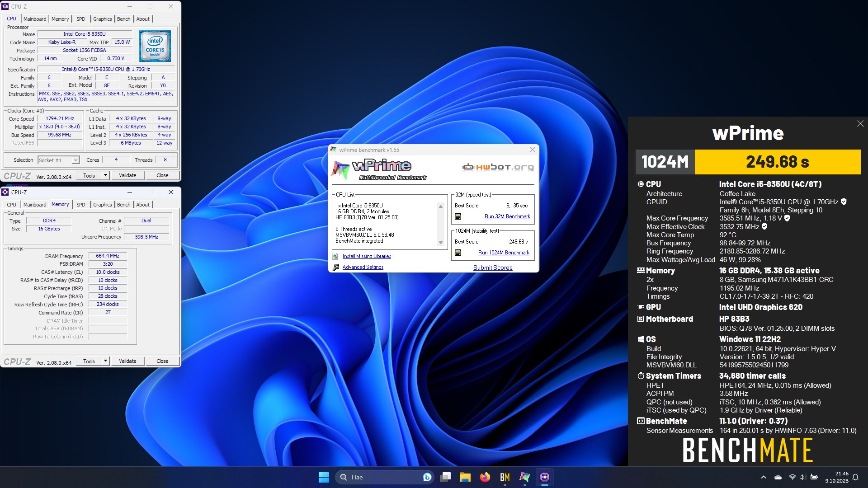The width and height of the screenshot is (868, 488).
Task: Click Submit Scores link in wPrime
Action: tap(493, 267)
